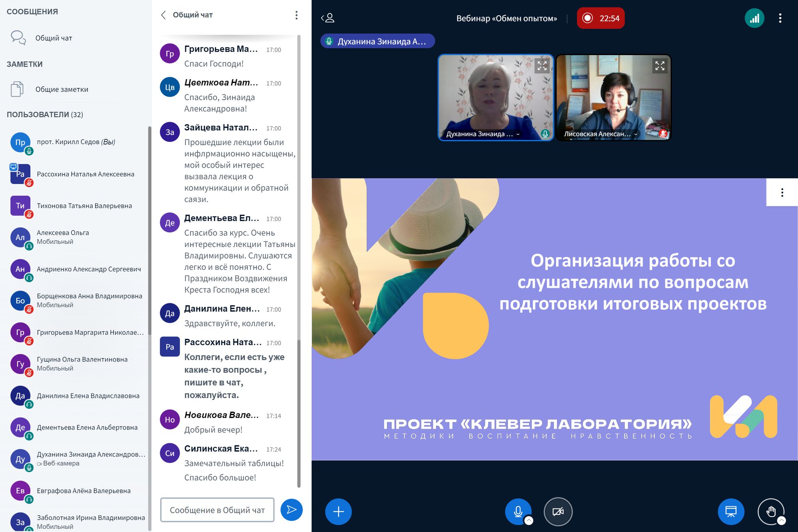Click the recording indicator showing 22:54
798x532 pixels.
pyautogui.click(x=600, y=18)
